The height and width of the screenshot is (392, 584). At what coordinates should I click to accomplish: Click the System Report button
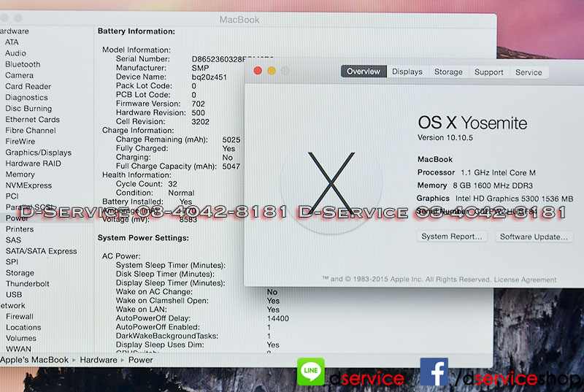[x=452, y=237]
